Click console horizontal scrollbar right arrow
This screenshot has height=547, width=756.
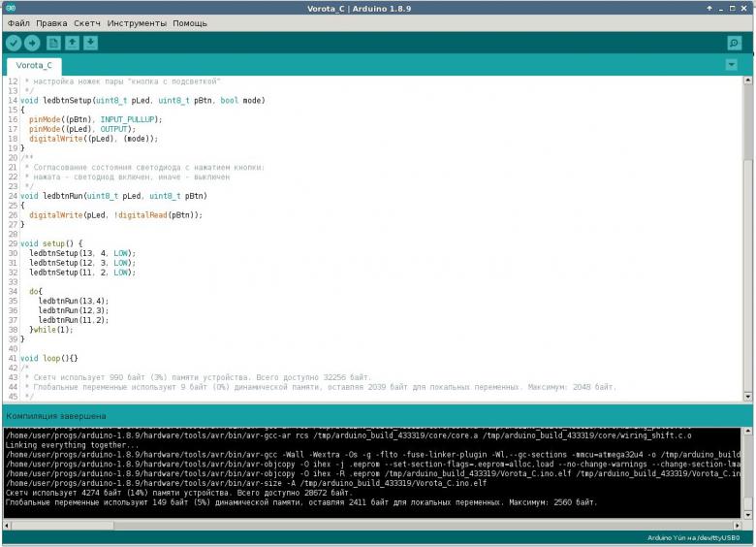[738, 526]
